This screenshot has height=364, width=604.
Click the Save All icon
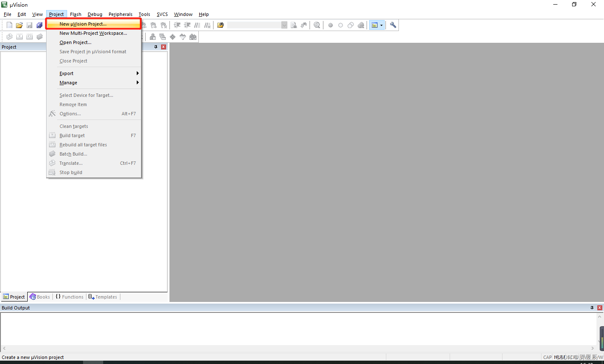pyautogui.click(x=39, y=25)
